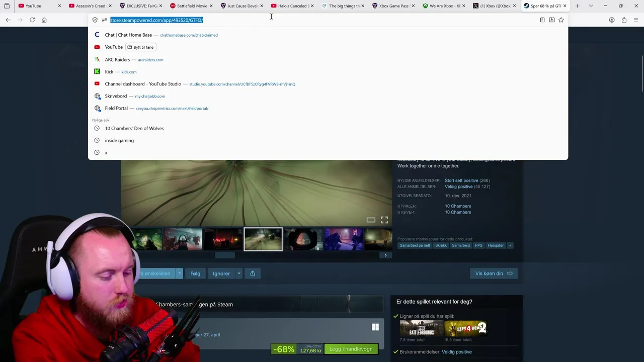Reload the page with the refresh icon

(32, 20)
